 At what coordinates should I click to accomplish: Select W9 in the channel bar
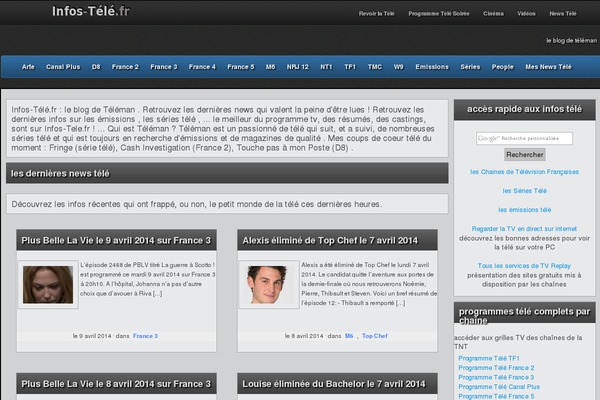click(x=398, y=67)
